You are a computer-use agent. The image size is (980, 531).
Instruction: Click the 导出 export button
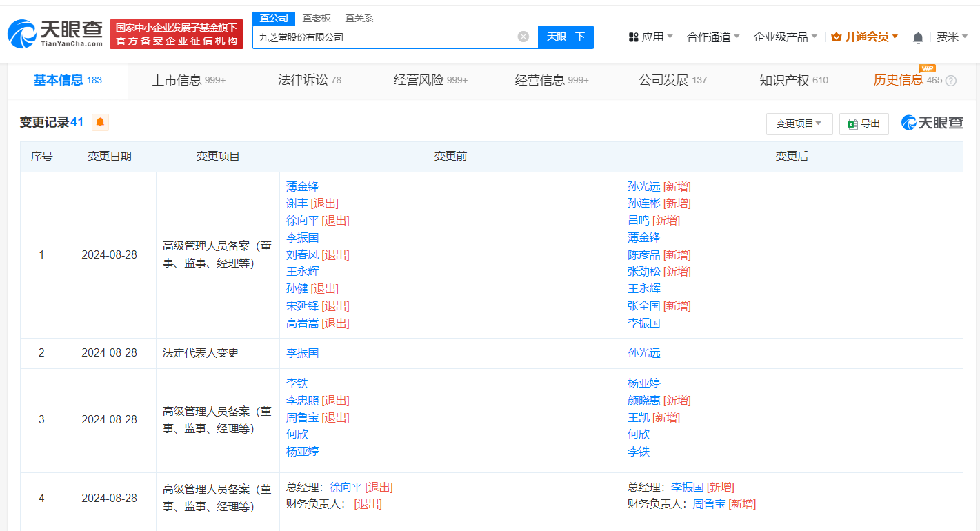(x=864, y=123)
